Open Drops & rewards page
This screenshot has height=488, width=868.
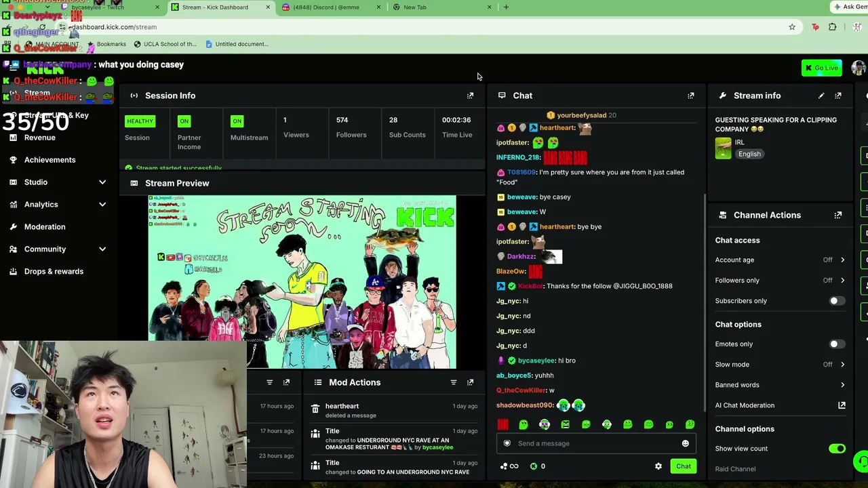[x=54, y=272]
